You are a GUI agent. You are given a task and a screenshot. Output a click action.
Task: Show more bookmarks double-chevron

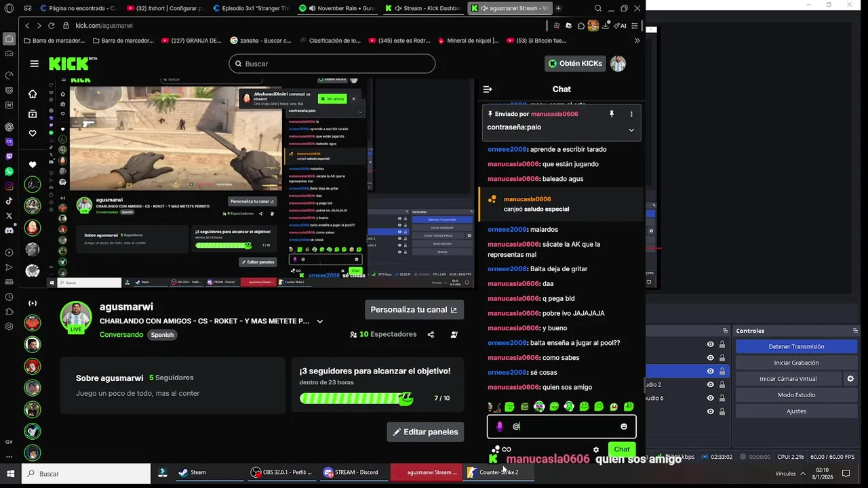pyautogui.click(x=637, y=41)
